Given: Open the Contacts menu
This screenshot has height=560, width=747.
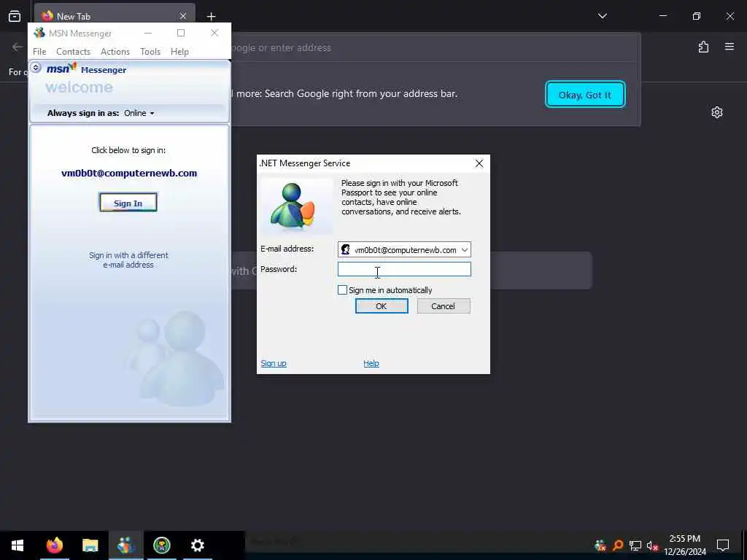Looking at the screenshot, I should tap(73, 52).
